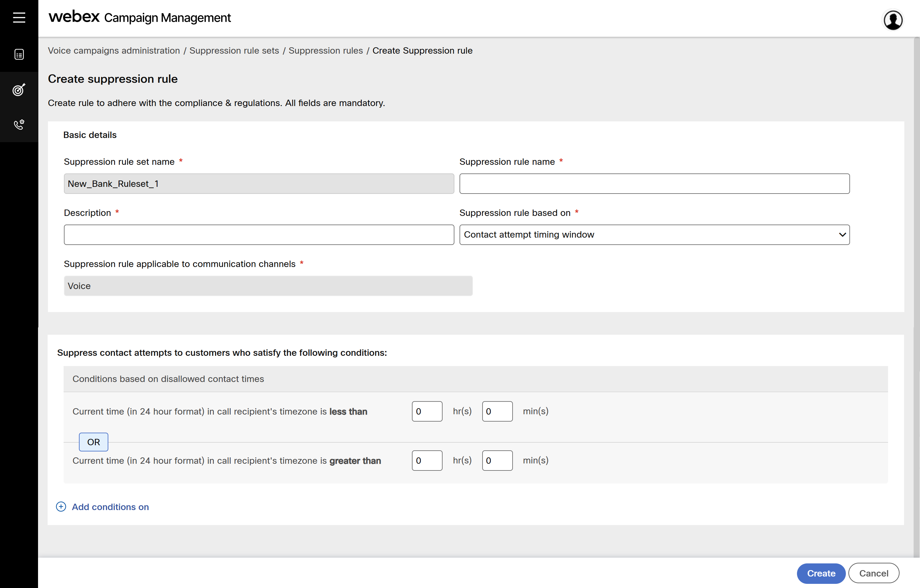Click the plus circle icon beside Add conditions
This screenshot has width=920, height=588.
pos(61,507)
